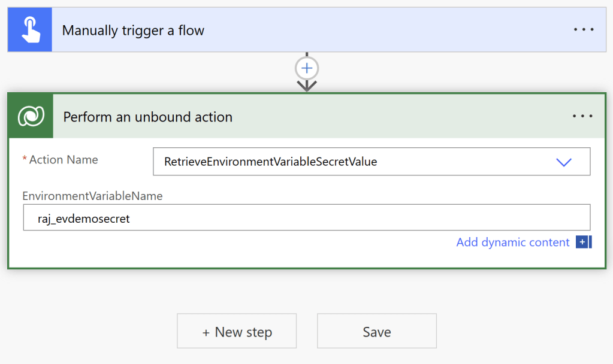Click the connector arrow above the action card
The width and height of the screenshot is (613, 364).
click(307, 86)
